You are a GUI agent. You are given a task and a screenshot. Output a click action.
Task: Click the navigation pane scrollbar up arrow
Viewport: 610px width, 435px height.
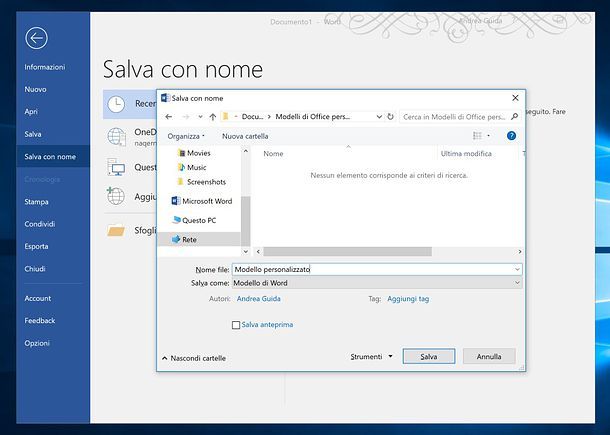click(245, 151)
